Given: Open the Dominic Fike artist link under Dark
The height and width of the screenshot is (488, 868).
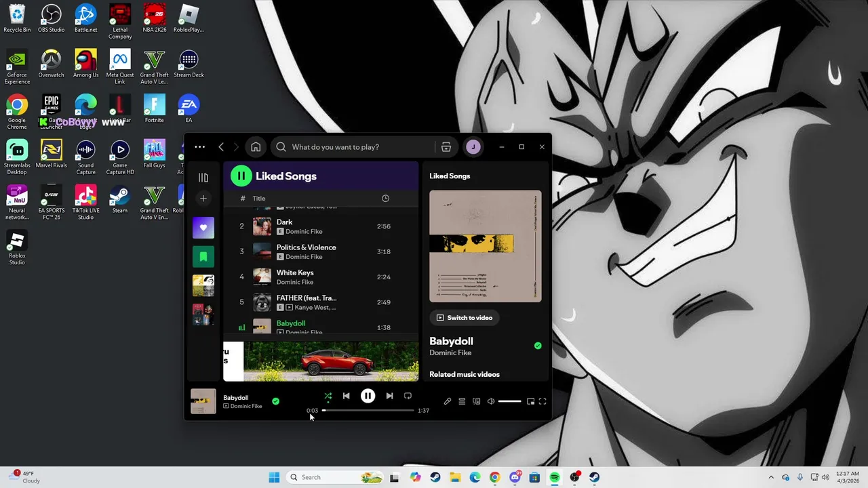Looking at the screenshot, I should pos(304,232).
